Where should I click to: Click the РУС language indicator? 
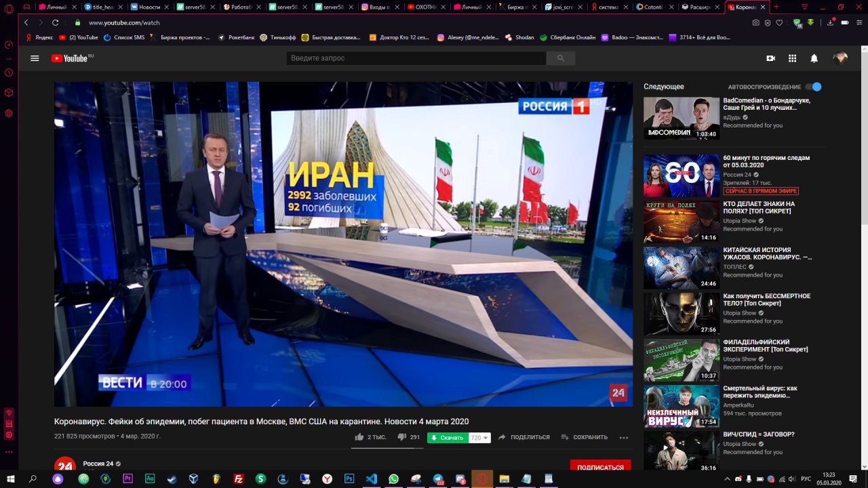(x=806, y=479)
